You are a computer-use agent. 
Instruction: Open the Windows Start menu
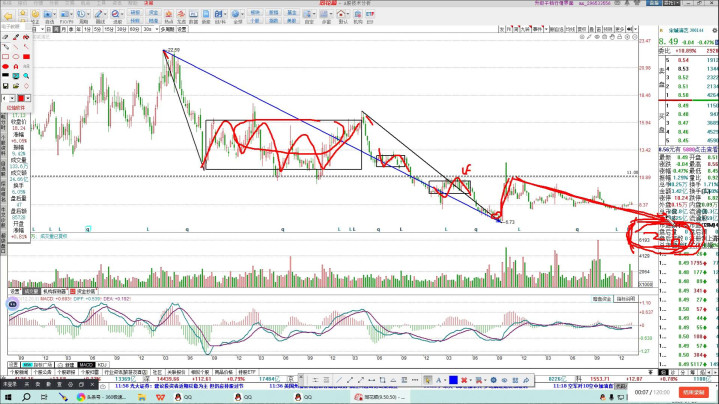(8, 396)
